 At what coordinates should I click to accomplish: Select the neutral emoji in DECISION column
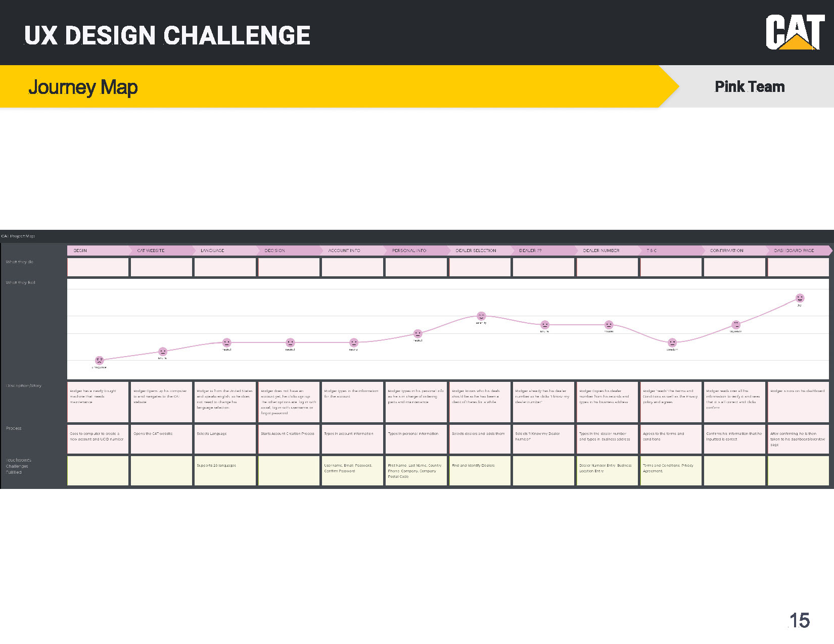290,342
